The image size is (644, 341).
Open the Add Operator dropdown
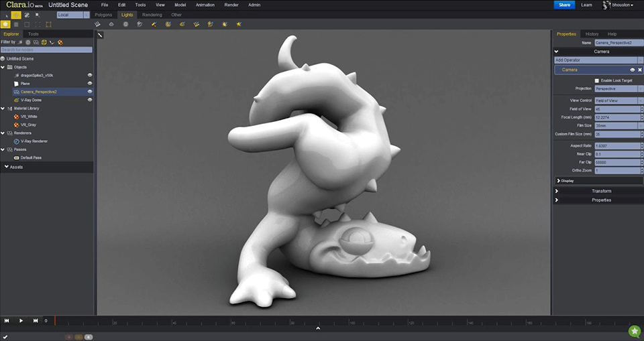tap(599, 60)
